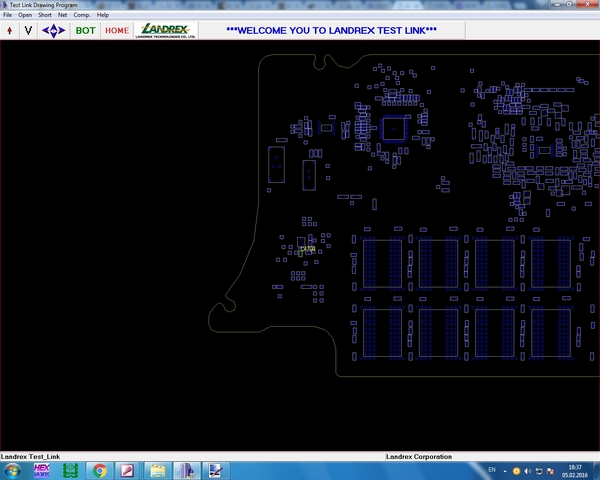This screenshot has width=600, height=480.
Task: Click the blue four-way pan arrows icon
Action: tap(53, 31)
